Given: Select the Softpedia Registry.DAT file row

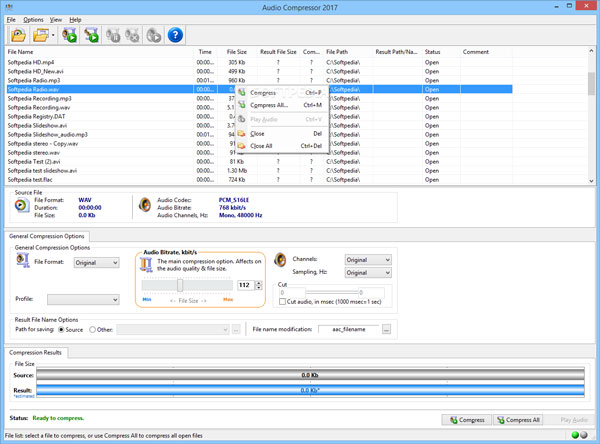Looking at the screenshot, I should (259, 116).
